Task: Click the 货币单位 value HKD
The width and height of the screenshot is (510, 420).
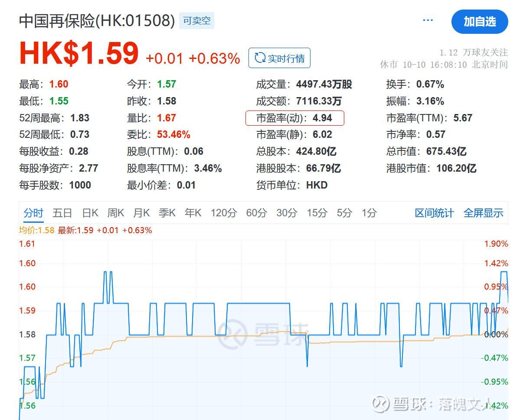Action: tap(317, 185)
